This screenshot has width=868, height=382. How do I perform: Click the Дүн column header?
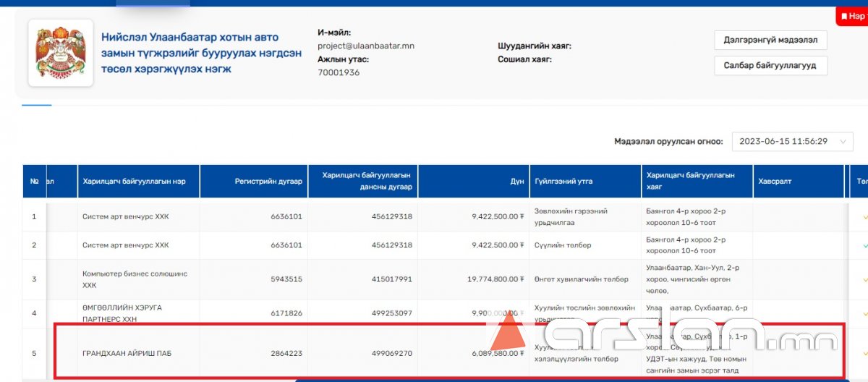[x=516, y=182]
